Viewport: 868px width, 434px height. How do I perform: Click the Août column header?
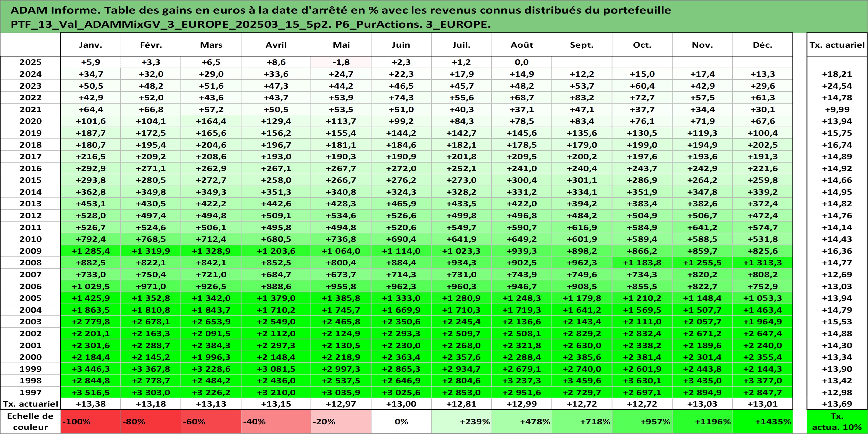click(x=522, y=45)
